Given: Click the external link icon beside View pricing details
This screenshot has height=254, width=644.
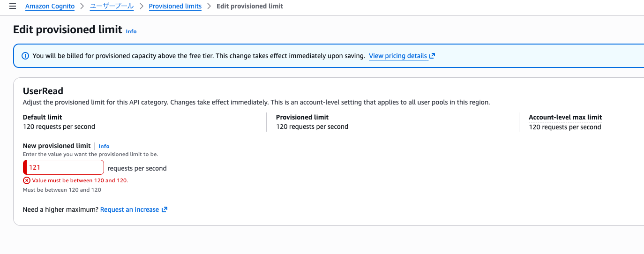Looking at the screenshot, I should (x=432, y=56).
